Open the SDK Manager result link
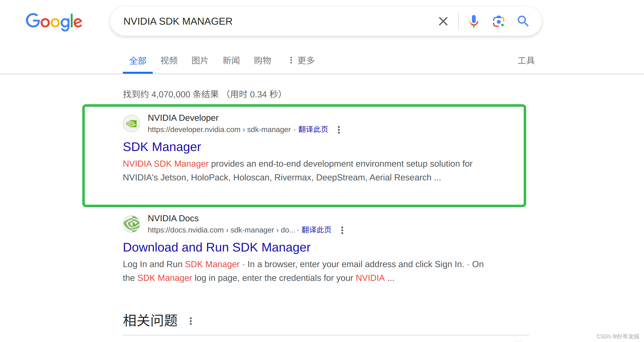 point(162,147)
